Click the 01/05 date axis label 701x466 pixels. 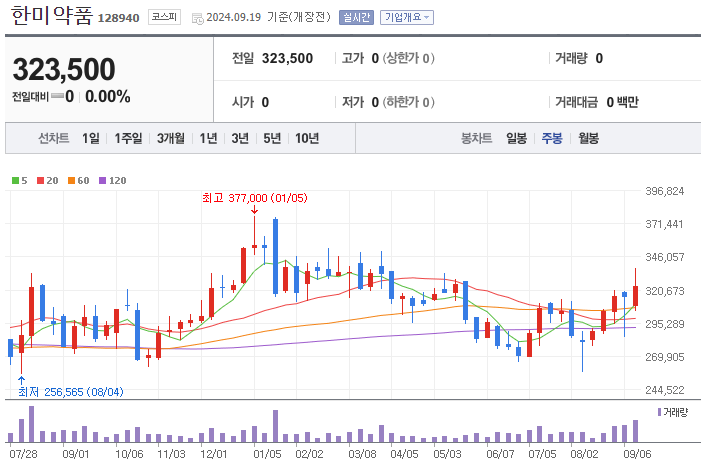point(267,454)
